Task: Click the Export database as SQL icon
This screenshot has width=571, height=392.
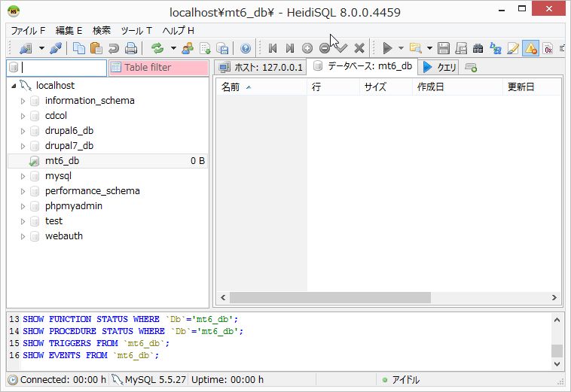Action: (206, 48)
